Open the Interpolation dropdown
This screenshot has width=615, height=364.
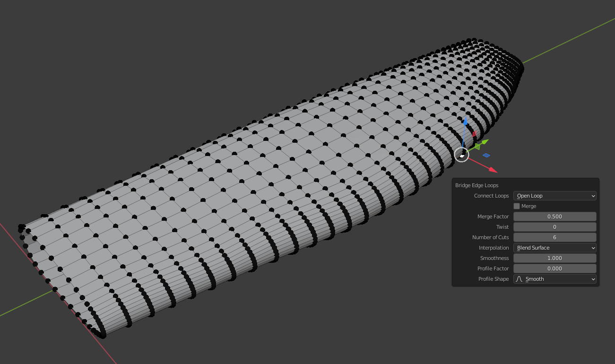(555, 248)
